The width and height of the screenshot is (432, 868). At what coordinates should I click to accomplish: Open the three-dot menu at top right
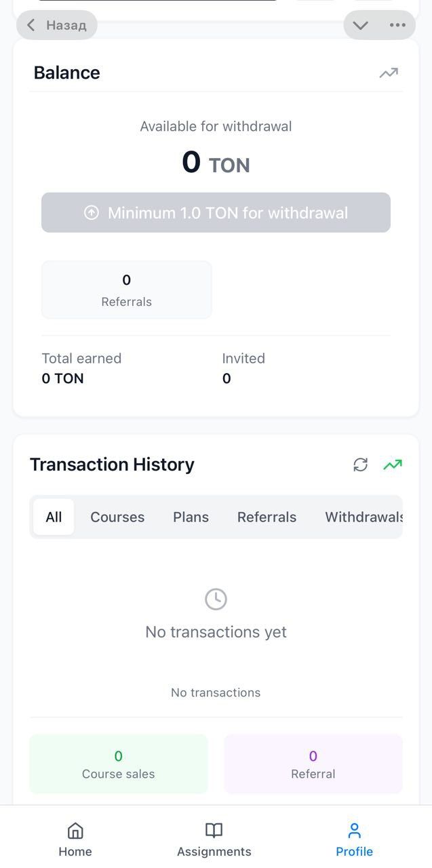[x=397, y=24]
